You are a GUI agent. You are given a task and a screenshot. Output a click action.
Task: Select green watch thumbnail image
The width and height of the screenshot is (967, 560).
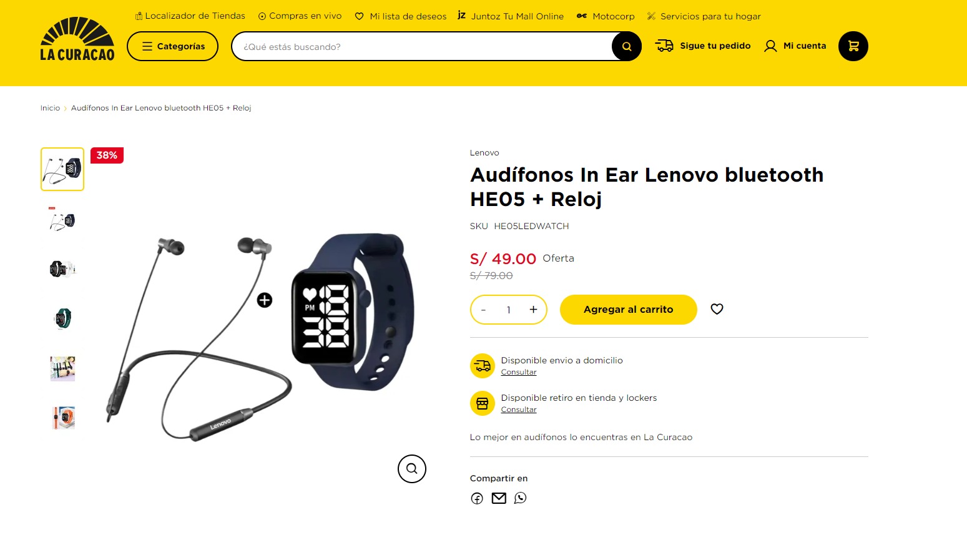pos(62,318)
